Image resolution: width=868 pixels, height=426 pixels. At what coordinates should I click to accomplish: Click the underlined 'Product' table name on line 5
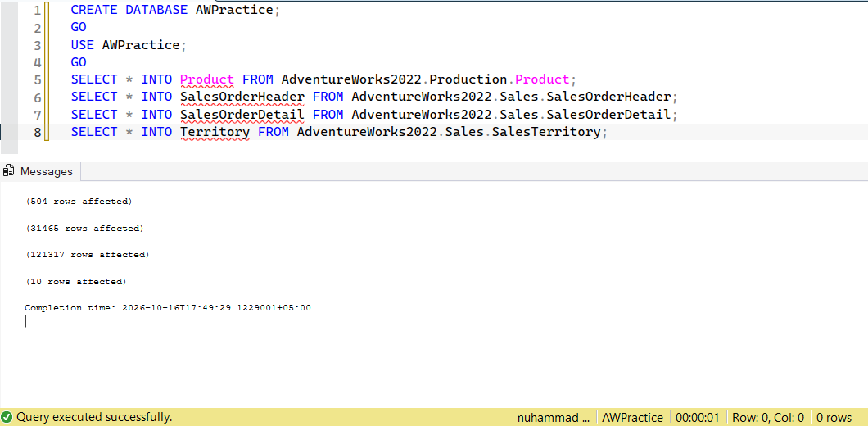coord(207,79)
